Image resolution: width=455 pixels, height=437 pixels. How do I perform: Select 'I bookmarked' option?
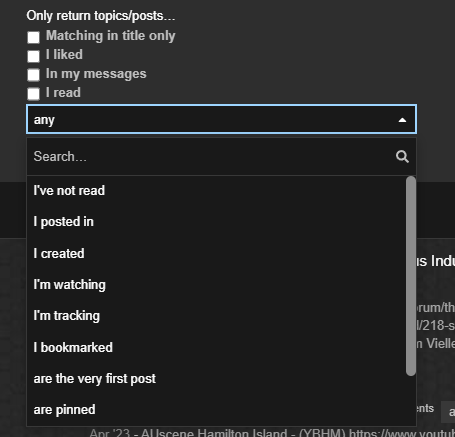(217, 347)
